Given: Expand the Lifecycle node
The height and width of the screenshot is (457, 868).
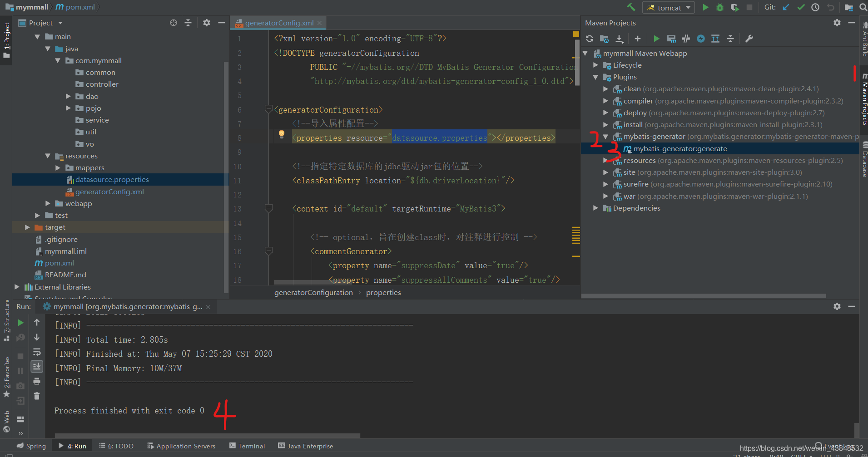Looking at the screenshot, I should pos(595,65).
